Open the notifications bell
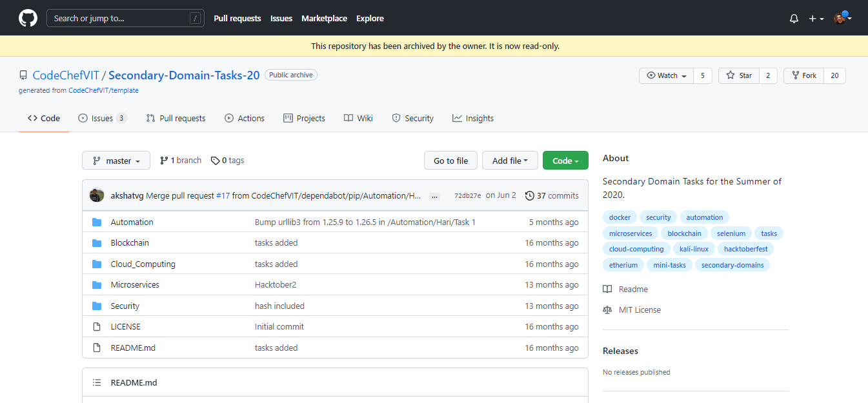868x403 pixels. [x=794, y=19]
